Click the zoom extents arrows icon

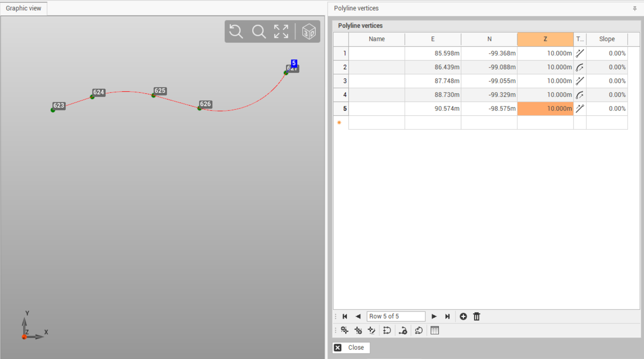click(281, 32)
